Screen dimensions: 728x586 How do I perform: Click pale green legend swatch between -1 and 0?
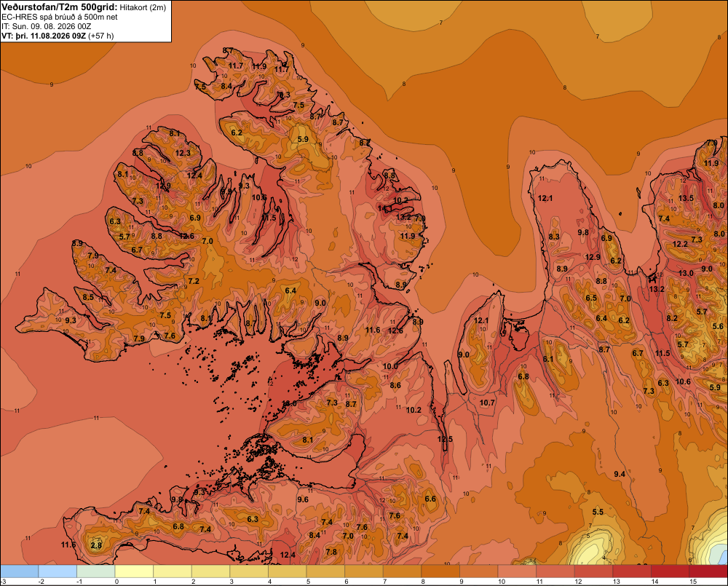coord(96,571)
